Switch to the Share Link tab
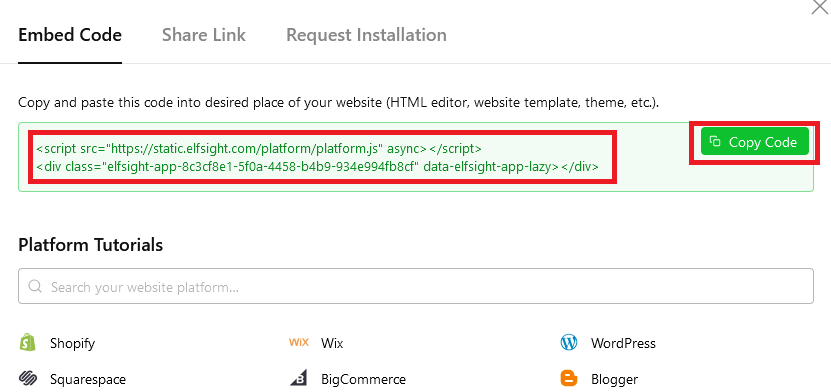This screenshot has height=392, width=831. (204, 35)
